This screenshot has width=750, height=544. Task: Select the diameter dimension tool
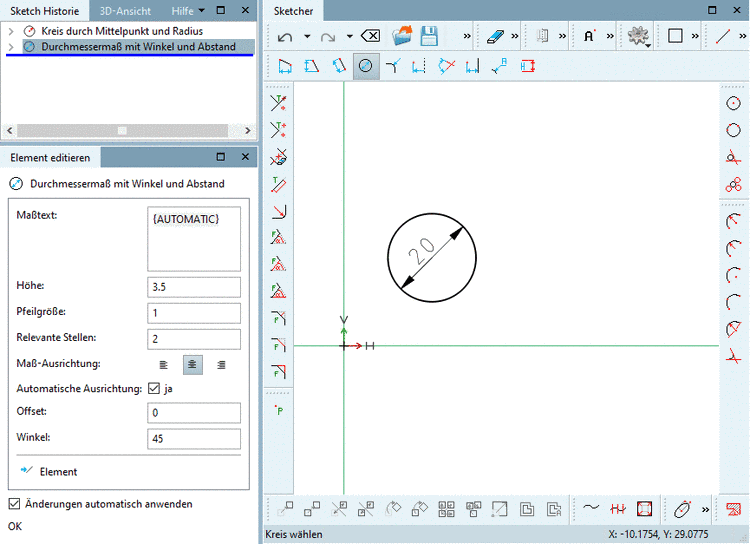click(x=366, y=66)
